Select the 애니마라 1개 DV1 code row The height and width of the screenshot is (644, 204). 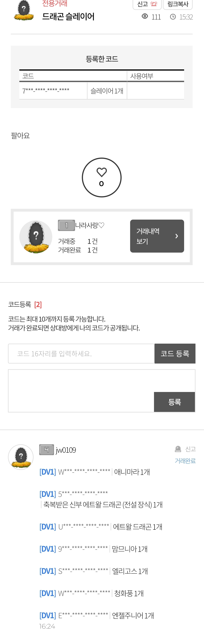point(95,472)
